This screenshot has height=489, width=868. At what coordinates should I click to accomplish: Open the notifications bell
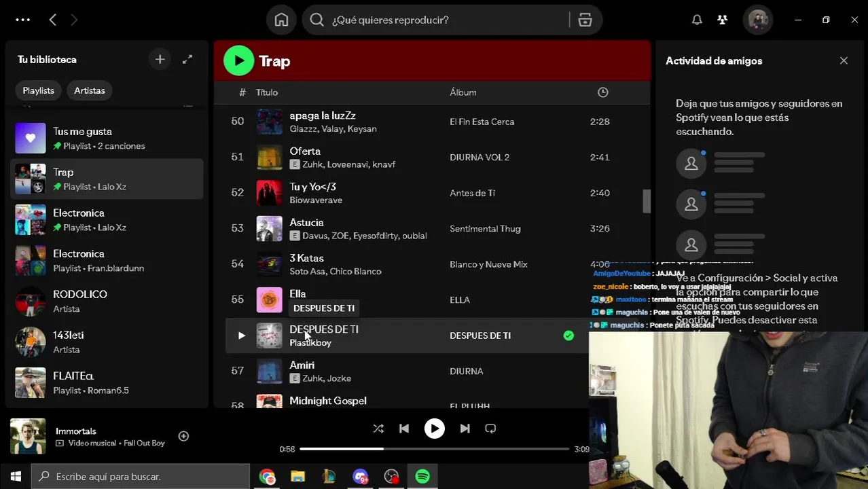coord(697,20)
